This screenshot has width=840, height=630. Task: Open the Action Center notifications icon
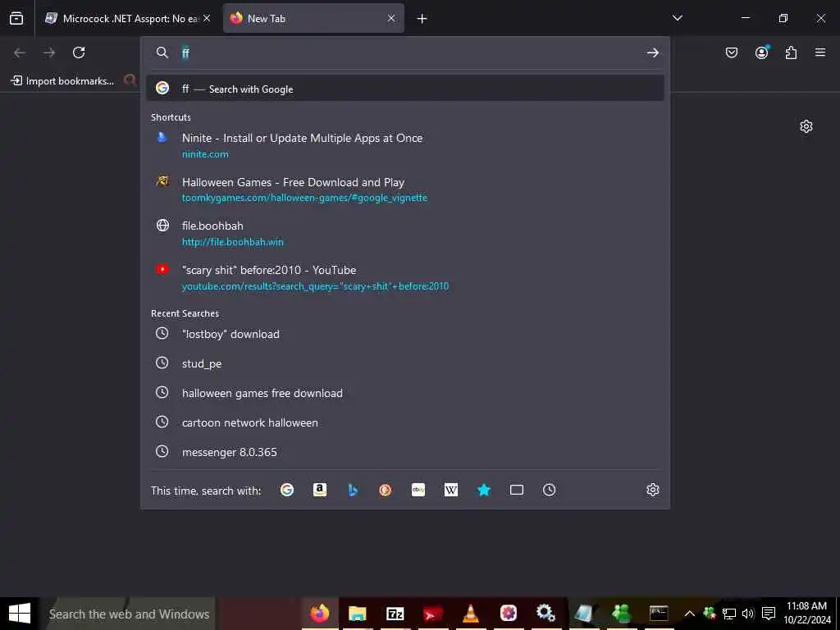pyautogui.click(x=768, y=614)
